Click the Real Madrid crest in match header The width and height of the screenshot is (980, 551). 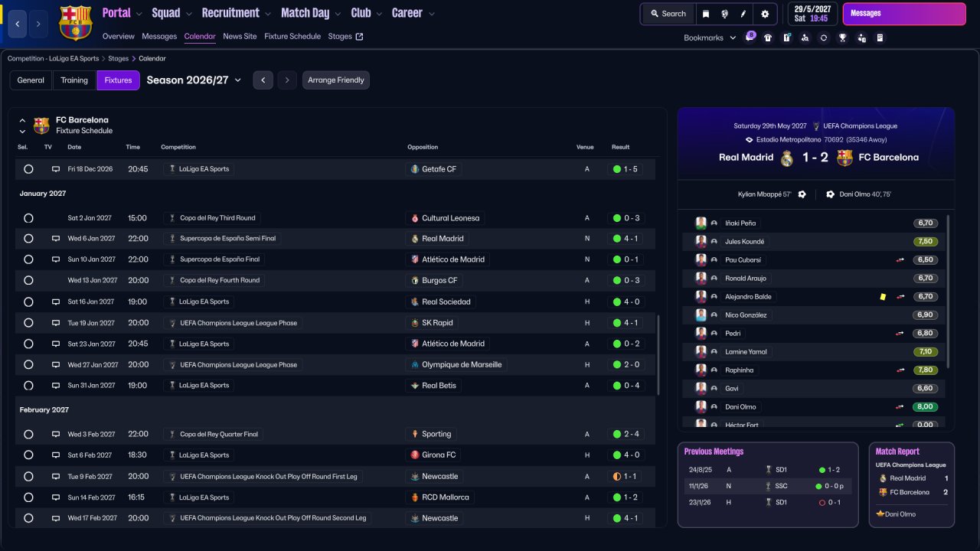pyautogui.click(x=787, y=158)
